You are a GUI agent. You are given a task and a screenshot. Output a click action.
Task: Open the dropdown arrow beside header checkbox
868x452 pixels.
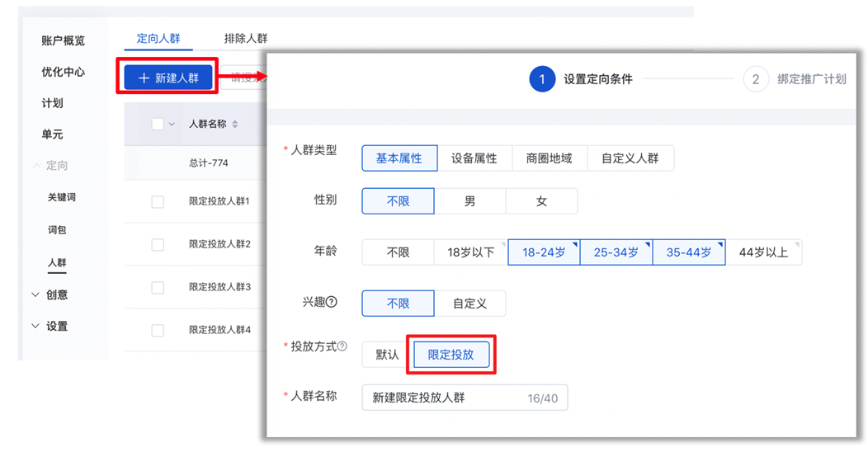coord(172,125)
